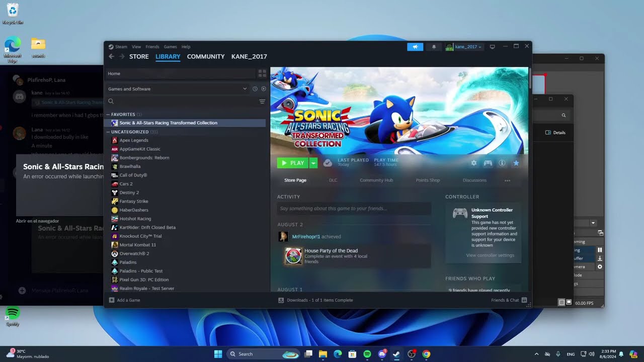Click the pause icon in OBS controls

pyautogui.click(x=600, y=250)
